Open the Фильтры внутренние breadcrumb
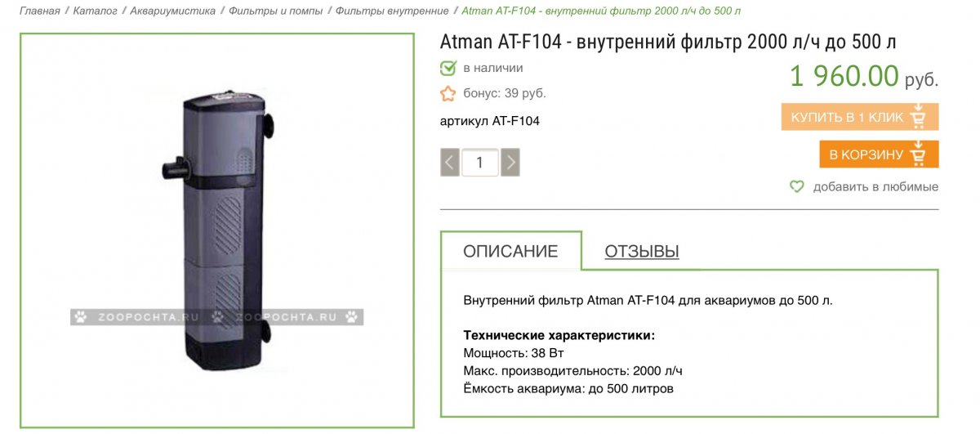980x434 pixels. pos(392,11)
